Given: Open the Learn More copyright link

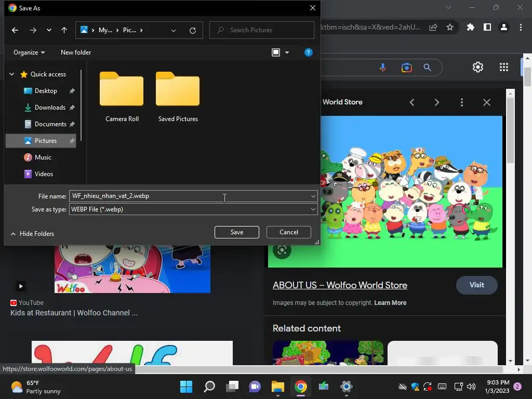Looking at the screenshot, I should 390,303.
